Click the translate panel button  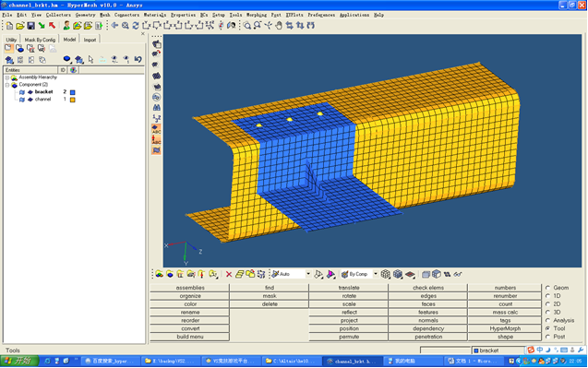[349, 288]
